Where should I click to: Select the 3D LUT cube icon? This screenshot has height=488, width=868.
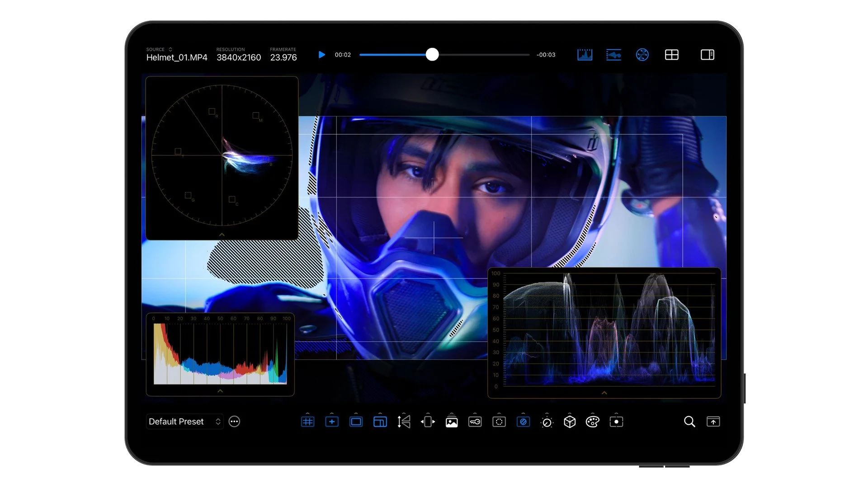(570, 422)
